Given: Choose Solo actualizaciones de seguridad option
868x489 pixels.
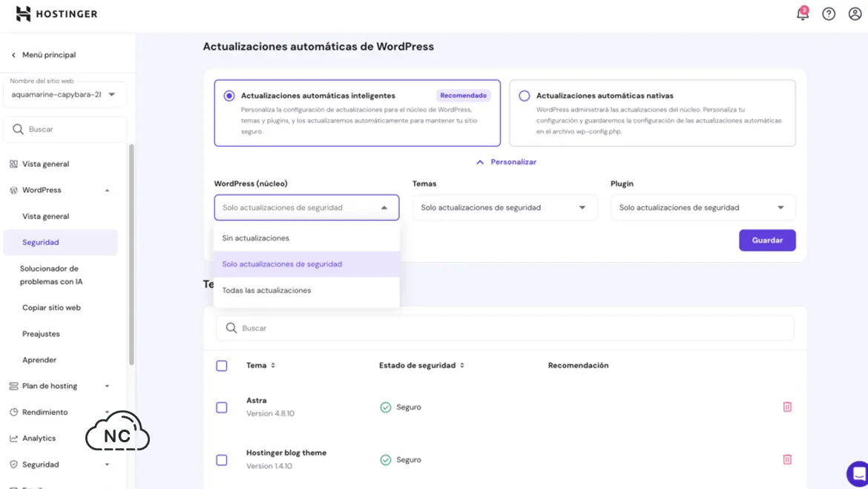Looking at the screenshot, I should click(x=306, y=264).
